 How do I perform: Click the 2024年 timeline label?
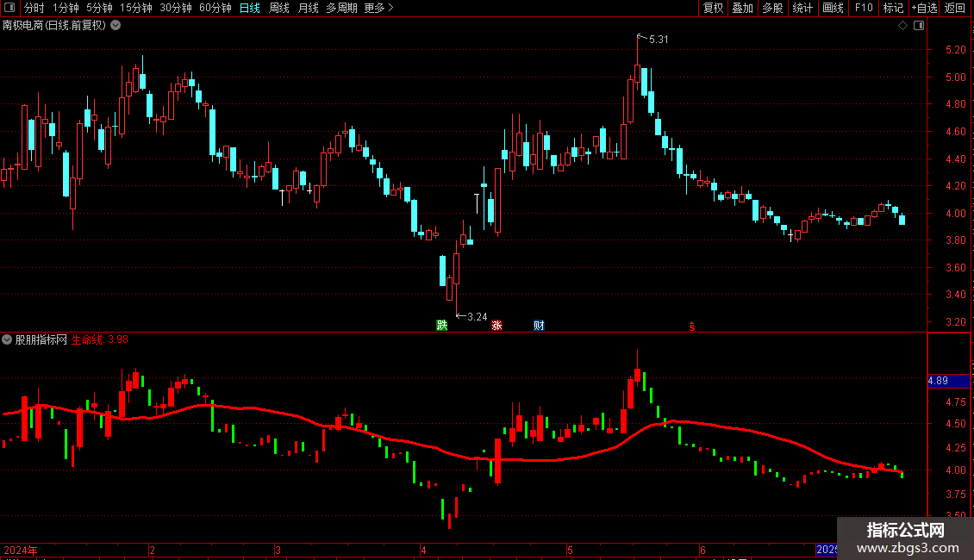coord(21,550)
